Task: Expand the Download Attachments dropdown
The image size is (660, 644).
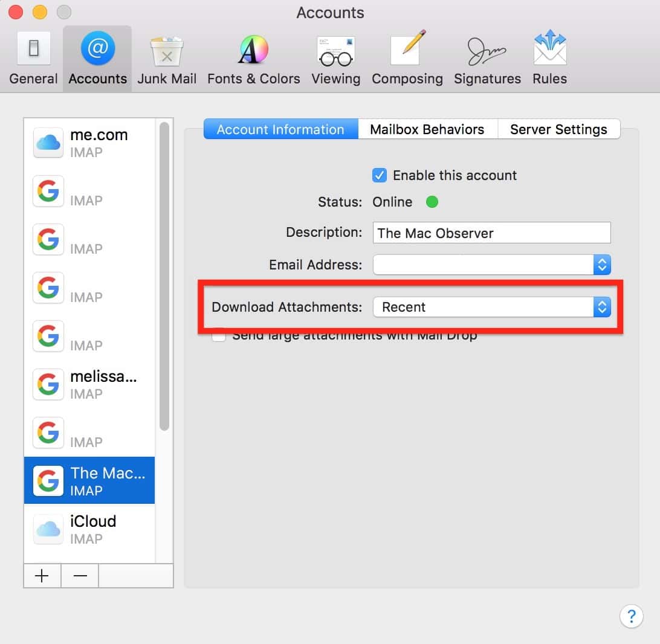Action: (x=492, y=307)
